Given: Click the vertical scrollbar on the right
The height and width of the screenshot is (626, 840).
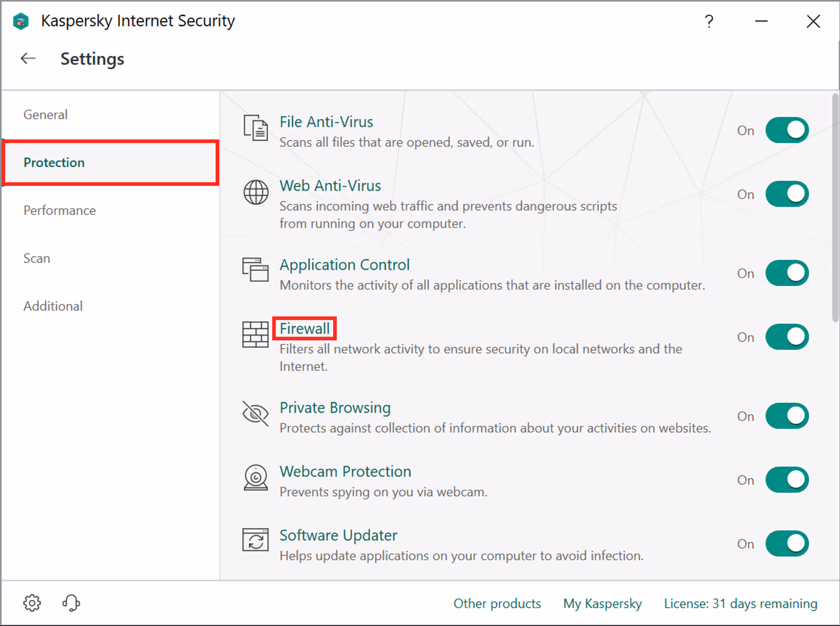Looking at the screenshot, I should click(x=835, y=208).
